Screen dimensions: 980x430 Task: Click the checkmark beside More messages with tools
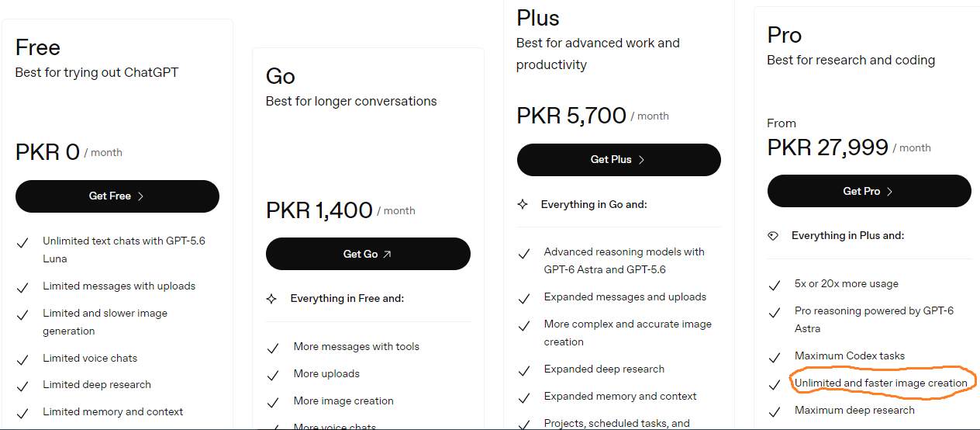coord(273,349)
